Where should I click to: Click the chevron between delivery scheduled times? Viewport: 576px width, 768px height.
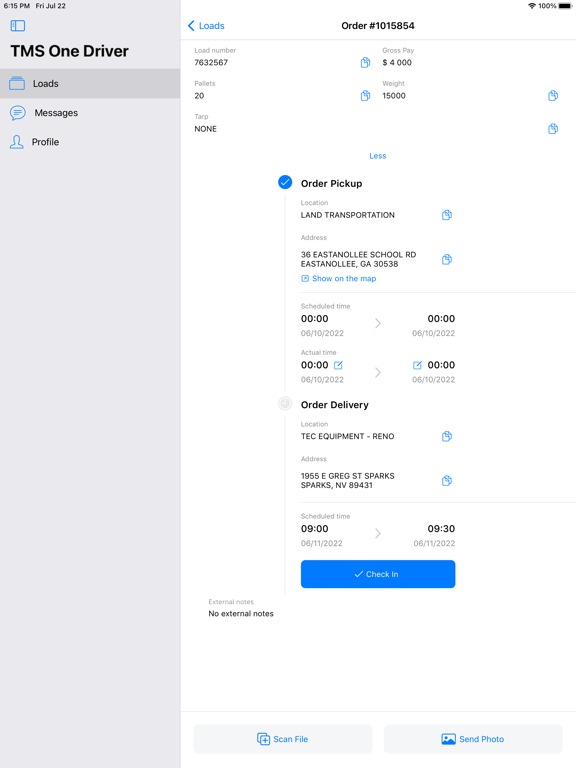click(x=378, y=533)
